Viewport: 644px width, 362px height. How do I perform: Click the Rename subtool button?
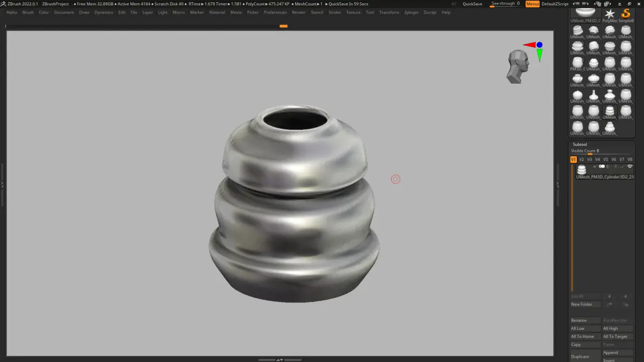point(586,320)
